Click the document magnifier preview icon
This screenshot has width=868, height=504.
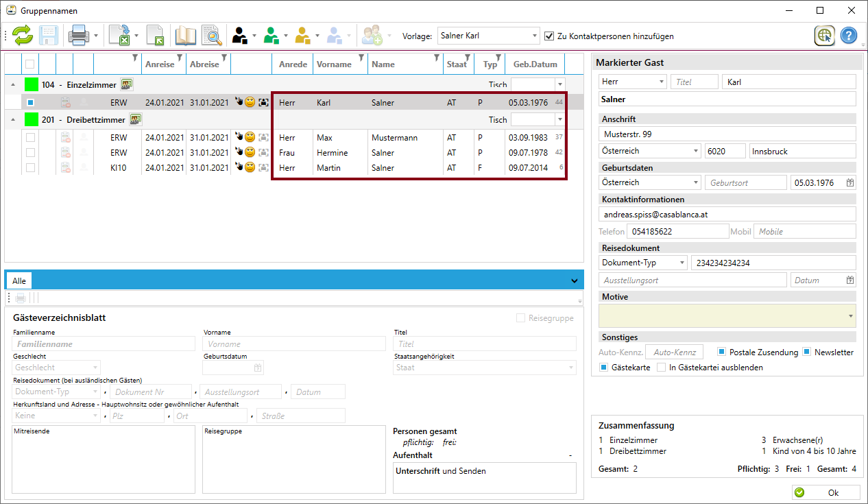212,36
